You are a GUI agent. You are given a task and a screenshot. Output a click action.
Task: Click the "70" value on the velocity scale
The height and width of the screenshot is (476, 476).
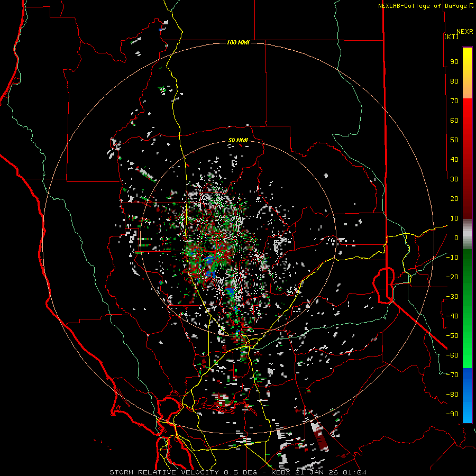point(454,101)
